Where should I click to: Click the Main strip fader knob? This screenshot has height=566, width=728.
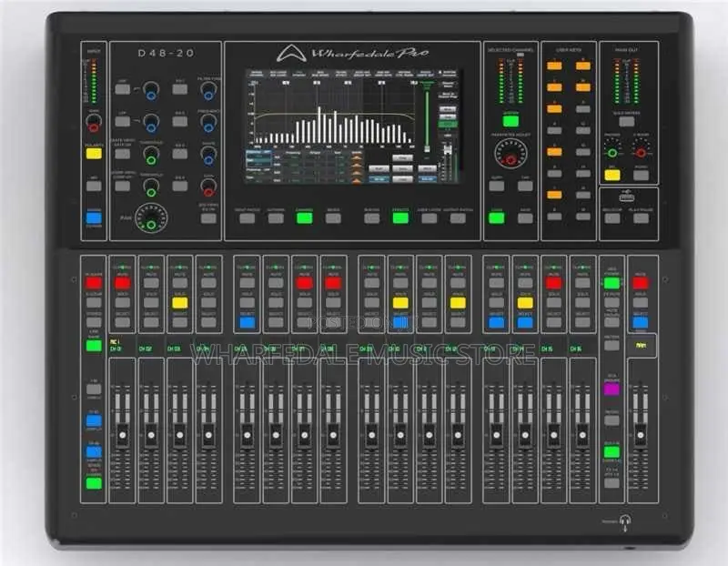click(641, 435)
